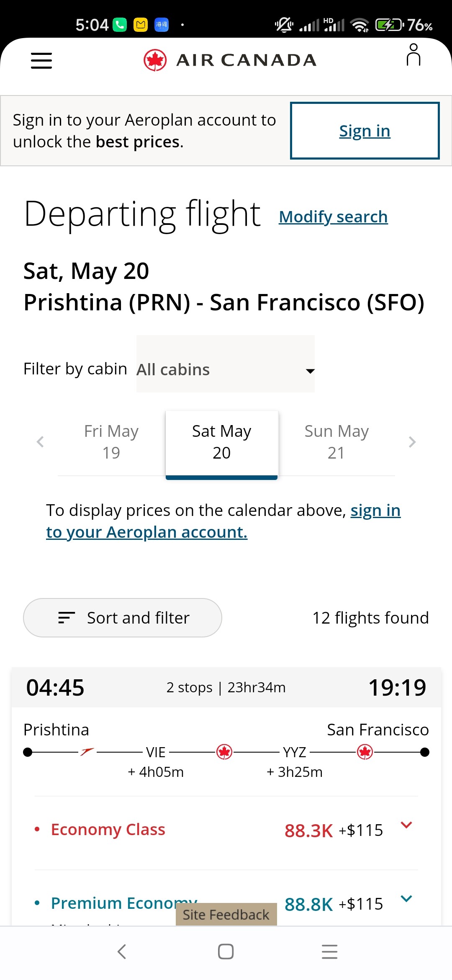Click the Modify search link
This screenshot has height=980, width=452.
(x=333, y=217)
